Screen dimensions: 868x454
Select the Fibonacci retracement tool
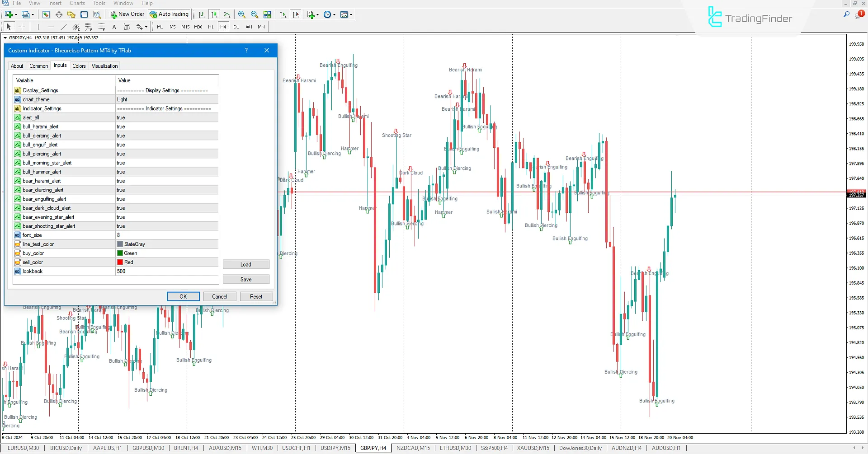88,27
